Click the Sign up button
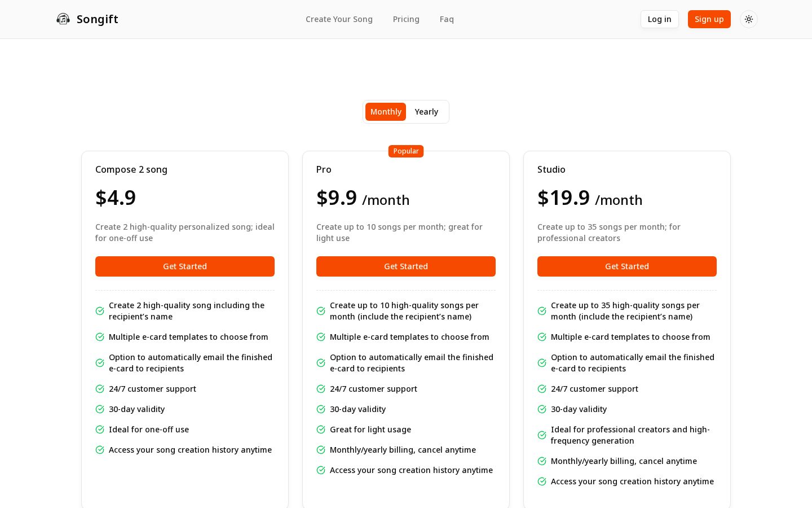Image resolution: width=812 pixels, height=508 pixels. point(709,19)
